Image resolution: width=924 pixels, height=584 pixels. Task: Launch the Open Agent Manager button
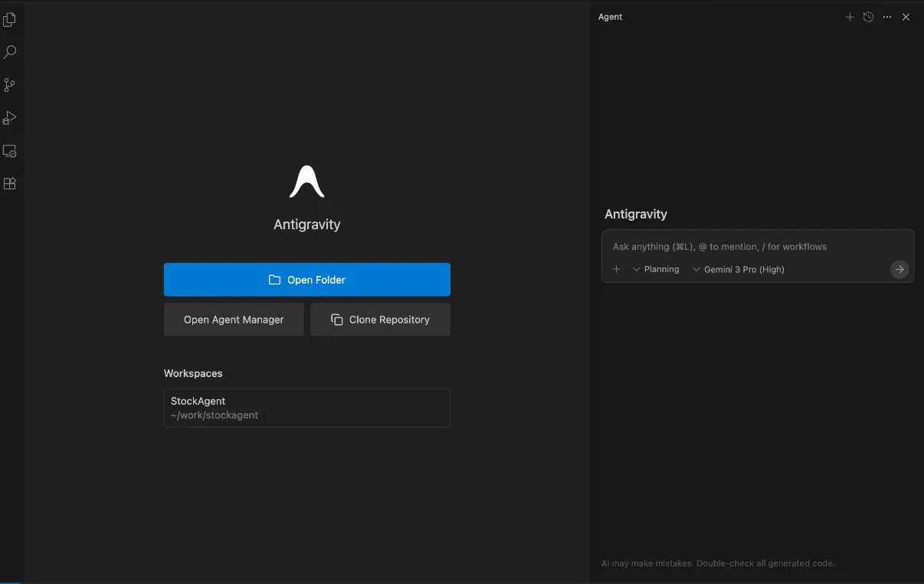[x=234, y=320]
